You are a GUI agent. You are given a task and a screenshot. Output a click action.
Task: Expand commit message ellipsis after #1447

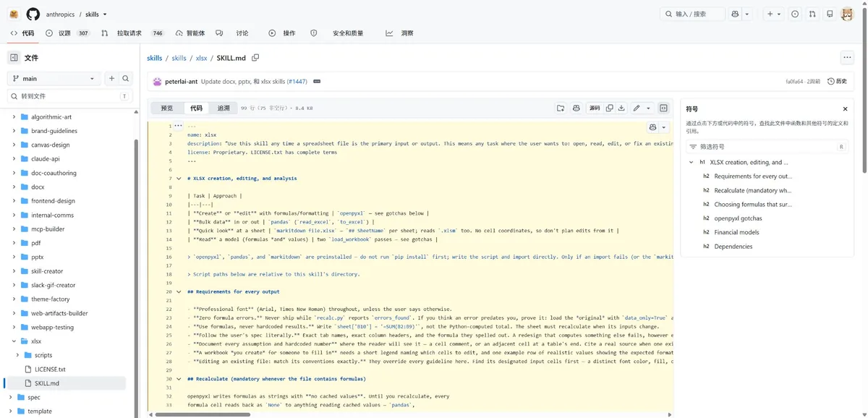coord(317,82)
